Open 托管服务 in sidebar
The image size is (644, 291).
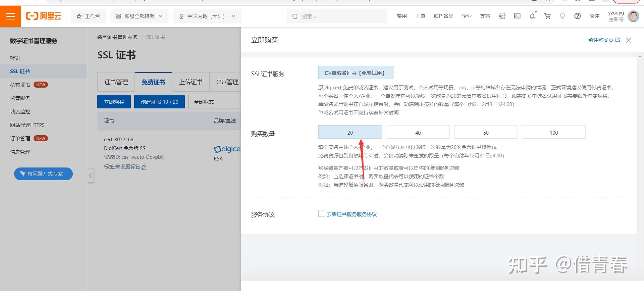pos(20,98)
